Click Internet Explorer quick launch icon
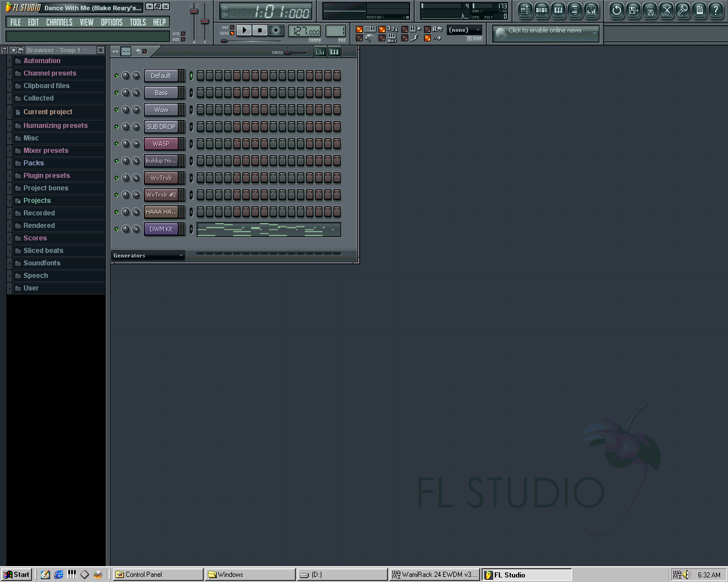This screenshot has width=728, height=582. pos(59,575)
